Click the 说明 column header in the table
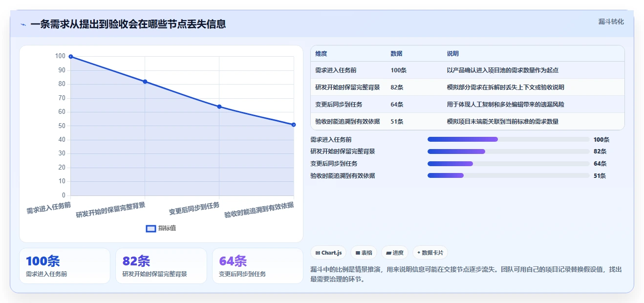The image size is (644, 303). click(452, 54)
